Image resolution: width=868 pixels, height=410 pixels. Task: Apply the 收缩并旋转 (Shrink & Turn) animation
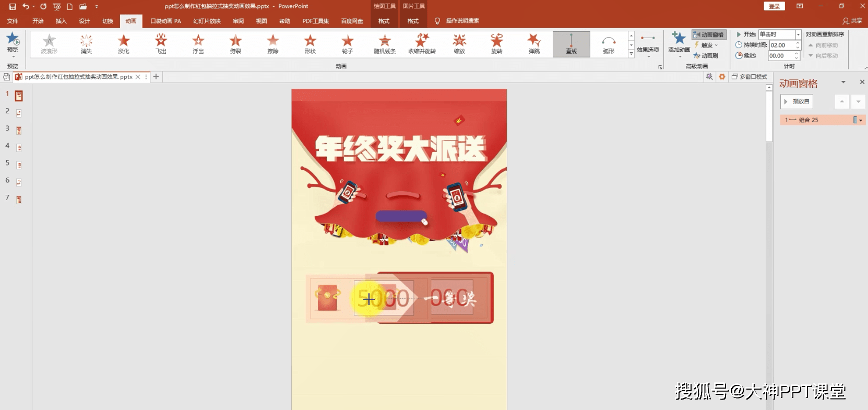422,44
